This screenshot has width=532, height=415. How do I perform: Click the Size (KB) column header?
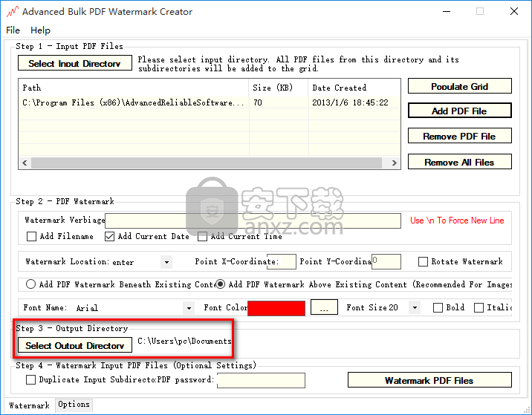pos(278,88)
